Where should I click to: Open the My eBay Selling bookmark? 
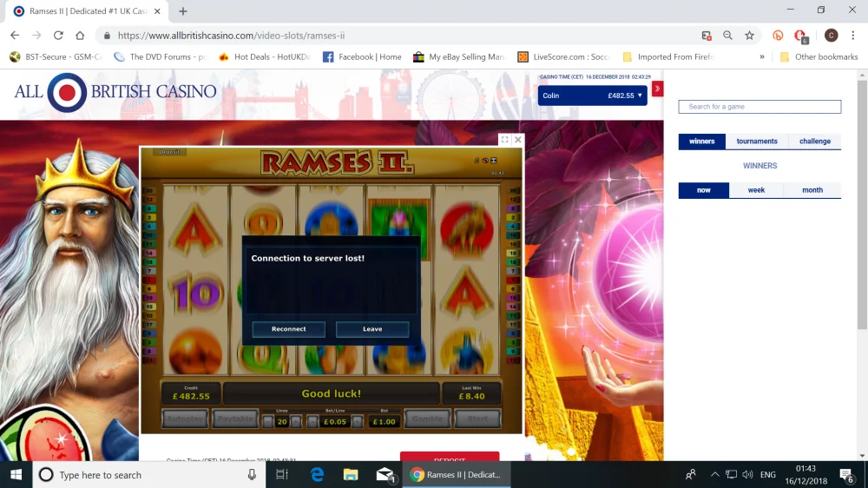(x=459, y=56)
